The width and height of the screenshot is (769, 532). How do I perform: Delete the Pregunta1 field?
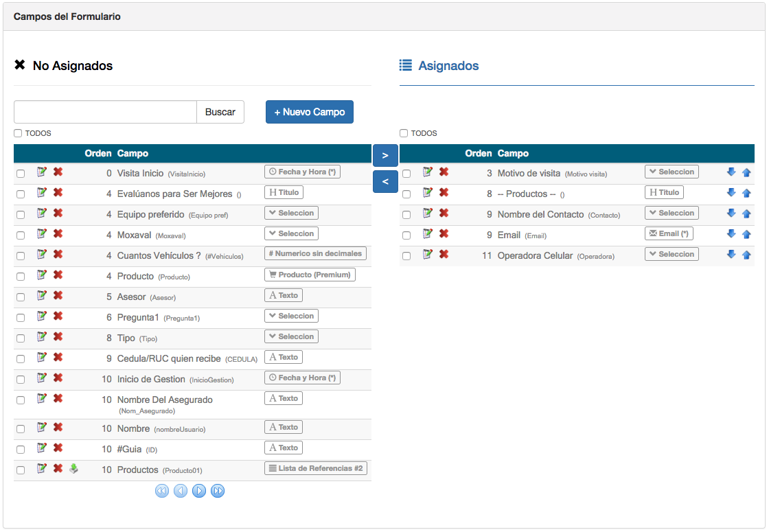pyautogui.click(x=58, y=316)
